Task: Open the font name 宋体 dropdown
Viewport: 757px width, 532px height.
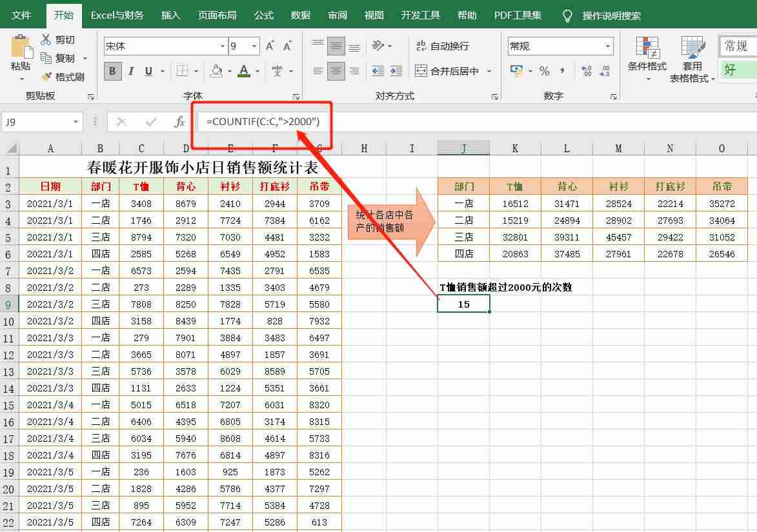Action: 223,46
